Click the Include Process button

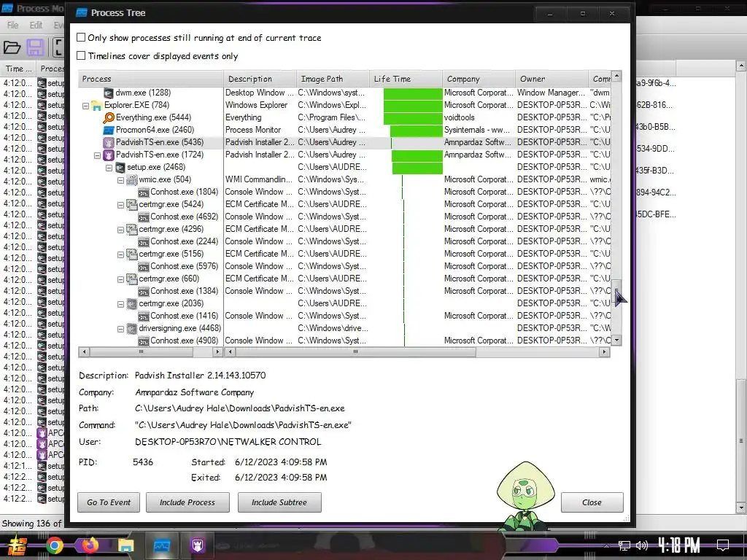coord(187,502)
